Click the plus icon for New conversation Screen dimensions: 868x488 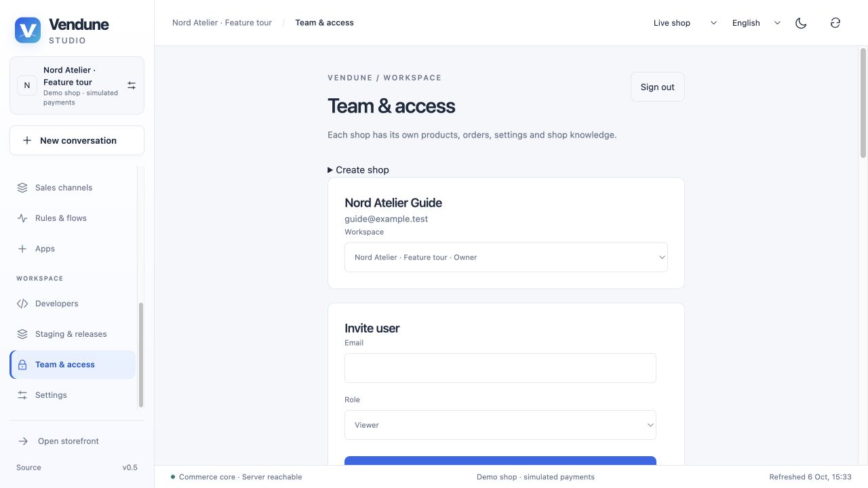pyautogui.click(x=27, y=140)
